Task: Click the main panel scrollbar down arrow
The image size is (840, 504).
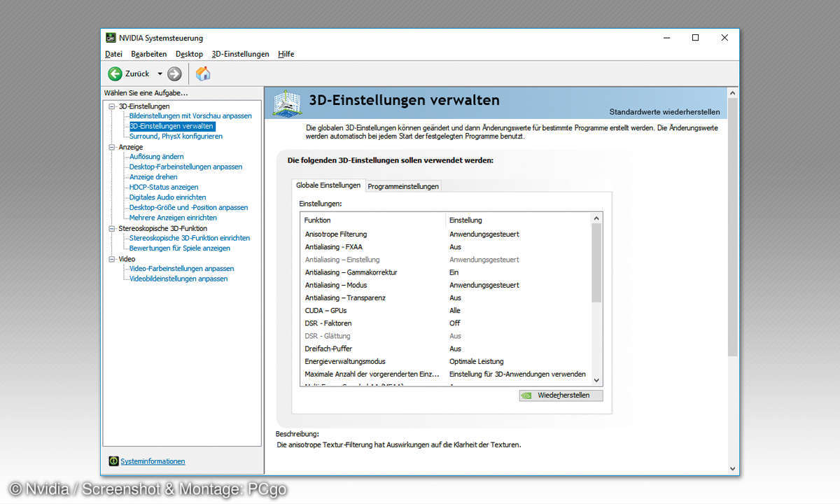Action: click(733, 469)
